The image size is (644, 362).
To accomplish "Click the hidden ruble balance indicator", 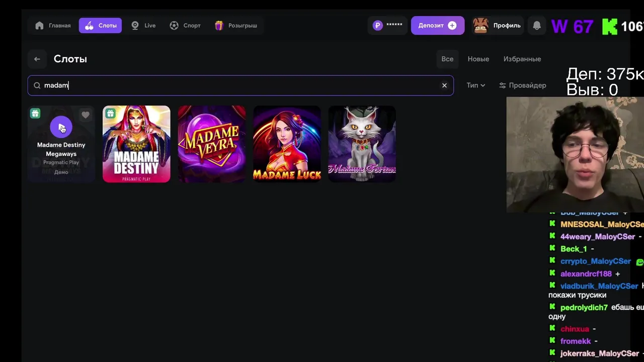I will coord(387,26).
